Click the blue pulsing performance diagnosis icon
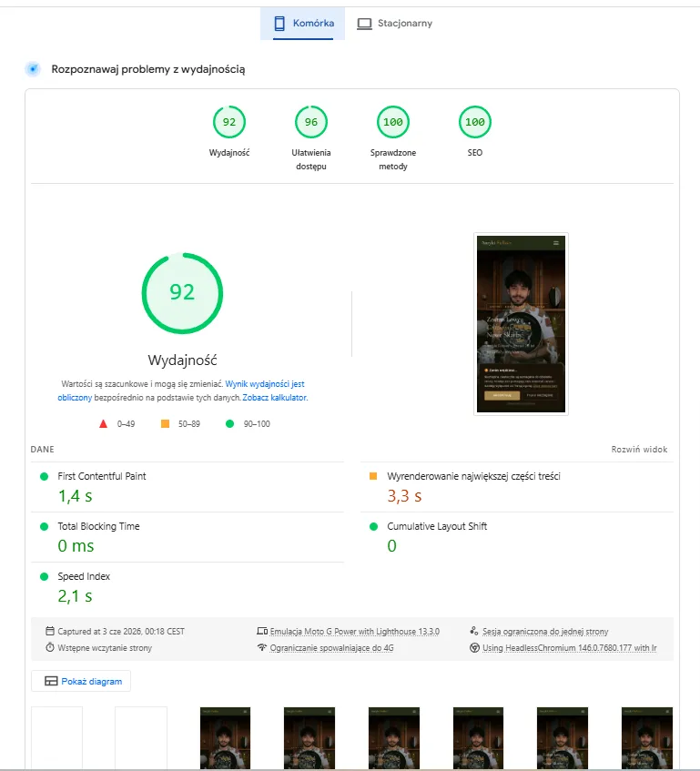This screenshot has height=771, width=700. coord(33,69)
